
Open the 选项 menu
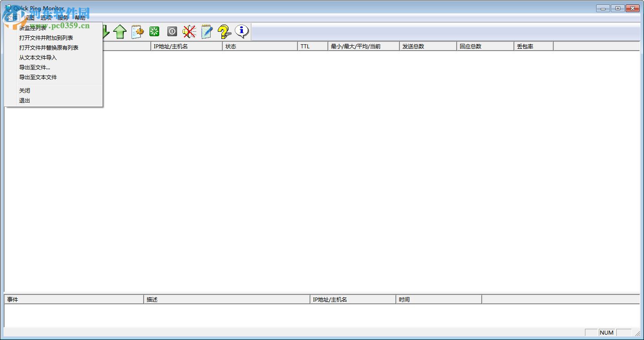[46, 18]
